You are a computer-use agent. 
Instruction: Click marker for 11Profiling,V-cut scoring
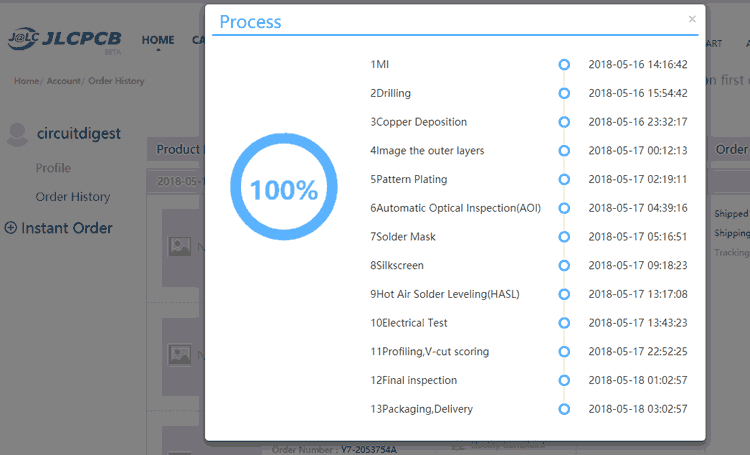pos(564,352)
